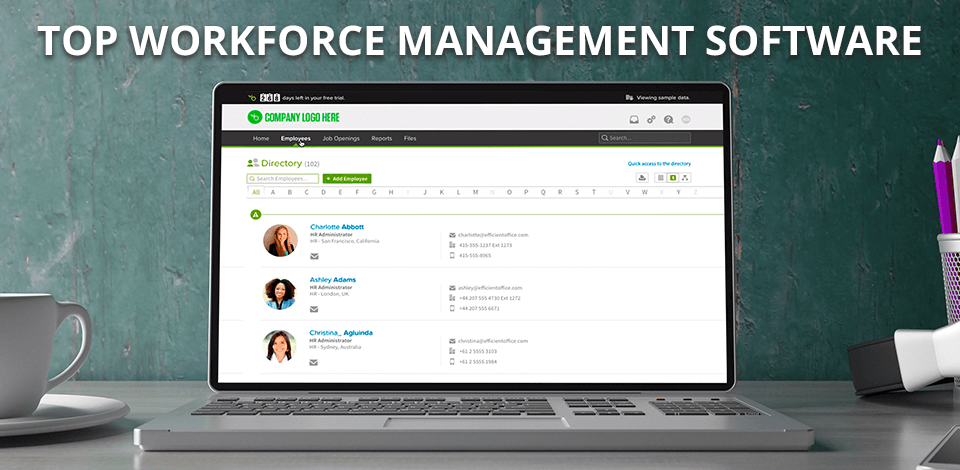
Task: Open the Job Openings menu tab
Action: [x=341, y=138]
